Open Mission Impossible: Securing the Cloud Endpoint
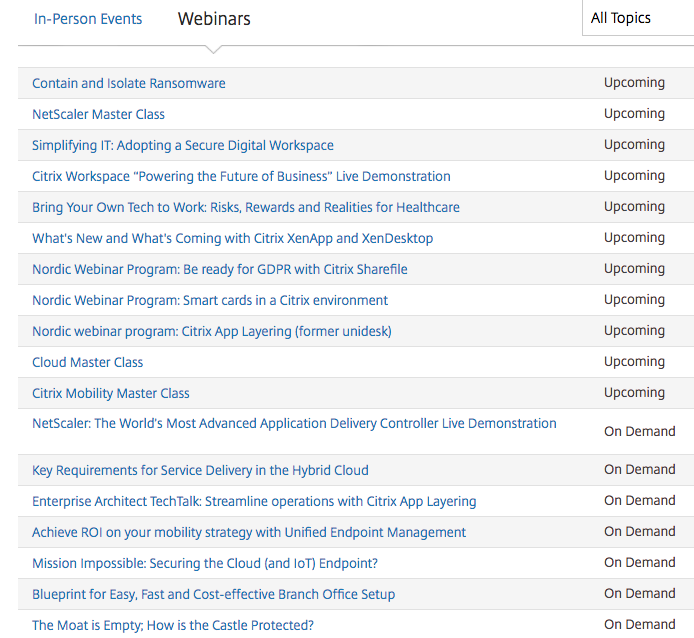Image resolution: width=694 pixels, height=638 pixels. coord(205,563)
